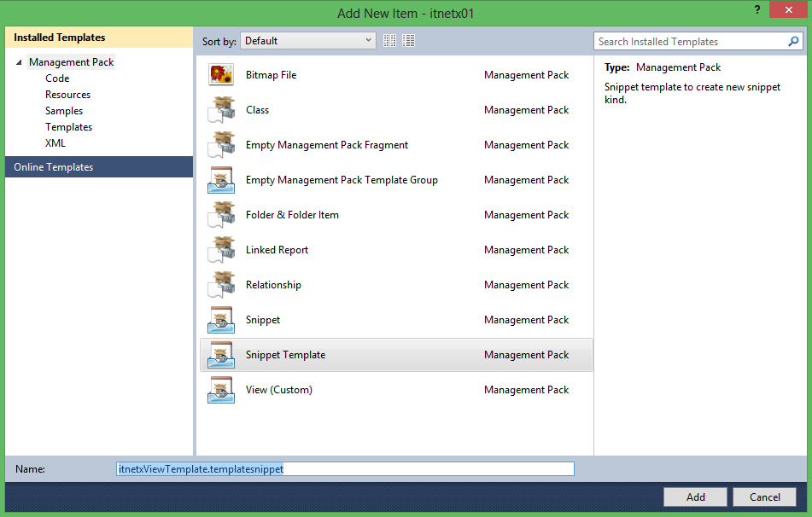812x517 pixels.
Task: Switch to small icons view
Action: coord(390,41)
